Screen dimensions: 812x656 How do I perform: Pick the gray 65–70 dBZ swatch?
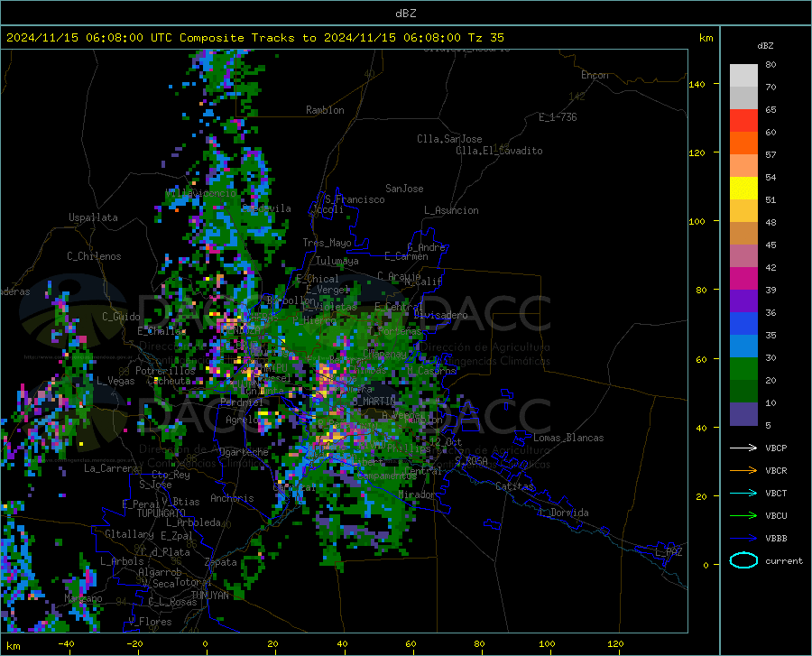743,98
